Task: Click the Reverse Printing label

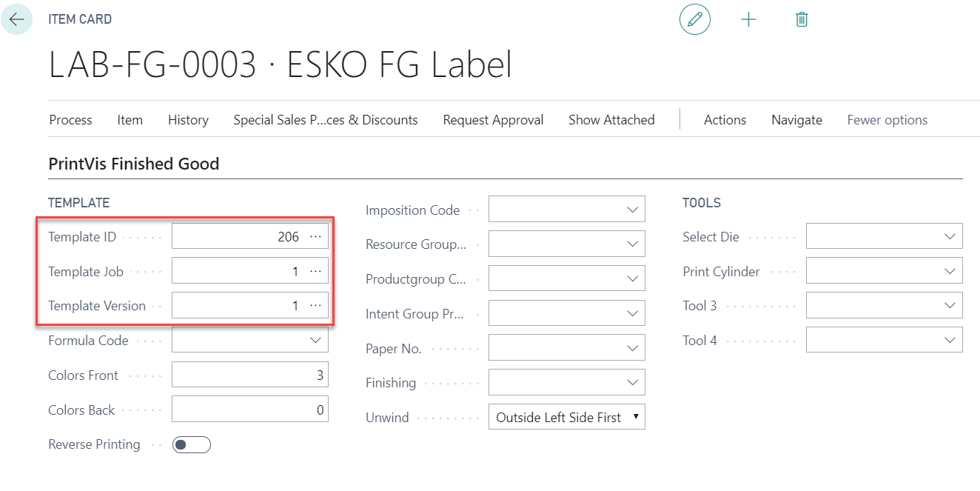Action: (94, 444)
